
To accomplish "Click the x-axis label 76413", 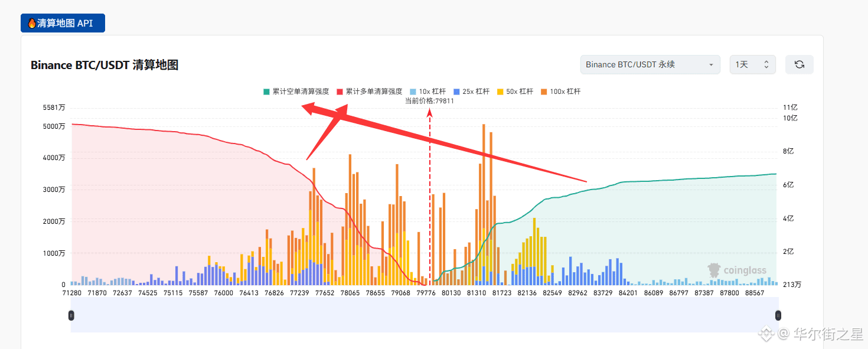I will [249, 293].
